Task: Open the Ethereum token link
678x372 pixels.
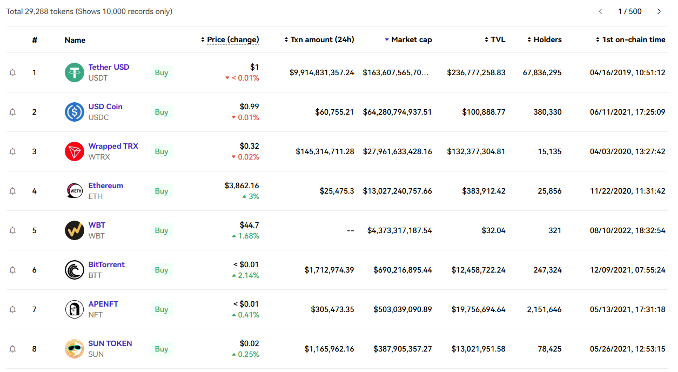Action: (x=106, y=186)
